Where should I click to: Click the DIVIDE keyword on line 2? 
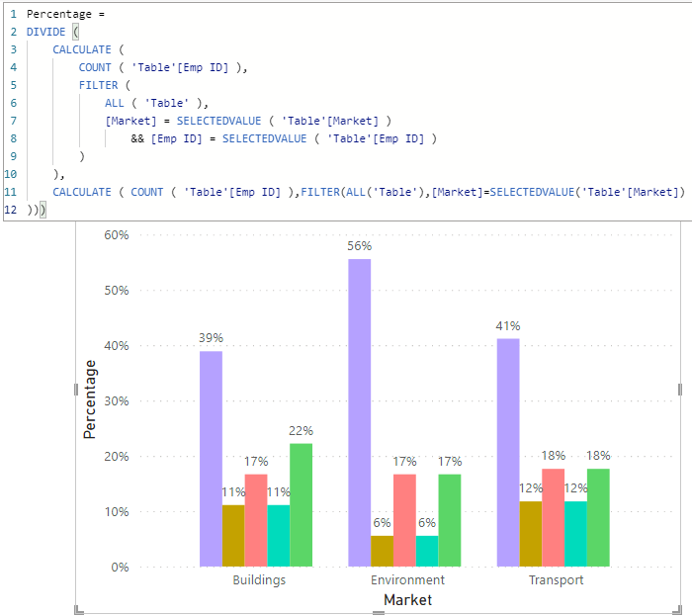pos(45,32)
